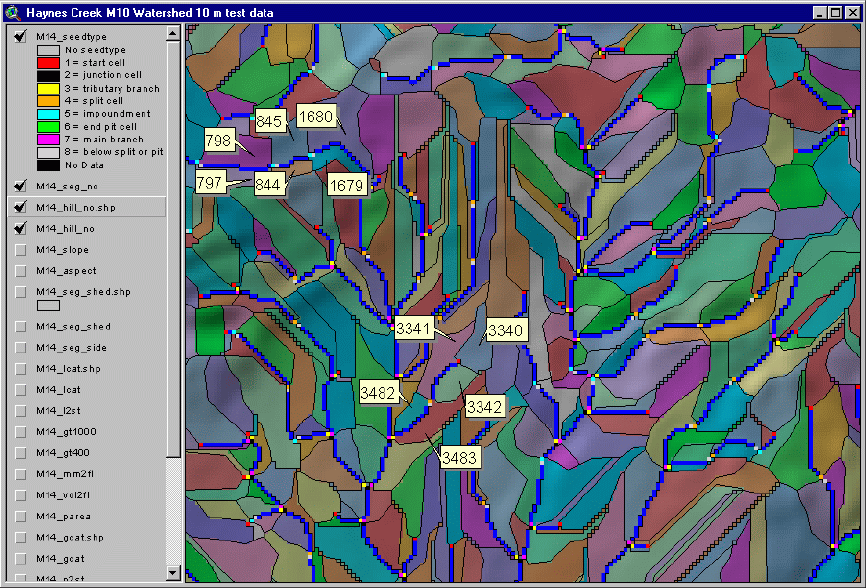Check the M14_seg_side theme checkbox
The height and width of the screenshot is (588, 866).
(20, 347)
